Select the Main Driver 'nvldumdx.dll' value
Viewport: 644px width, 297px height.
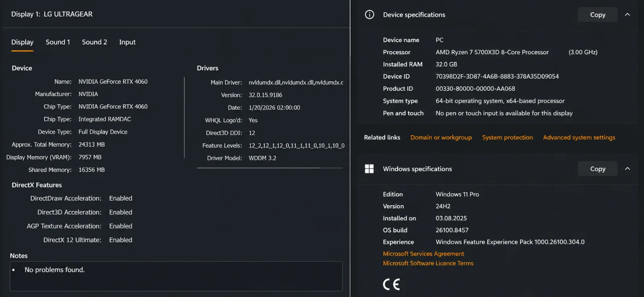point(296,82)
